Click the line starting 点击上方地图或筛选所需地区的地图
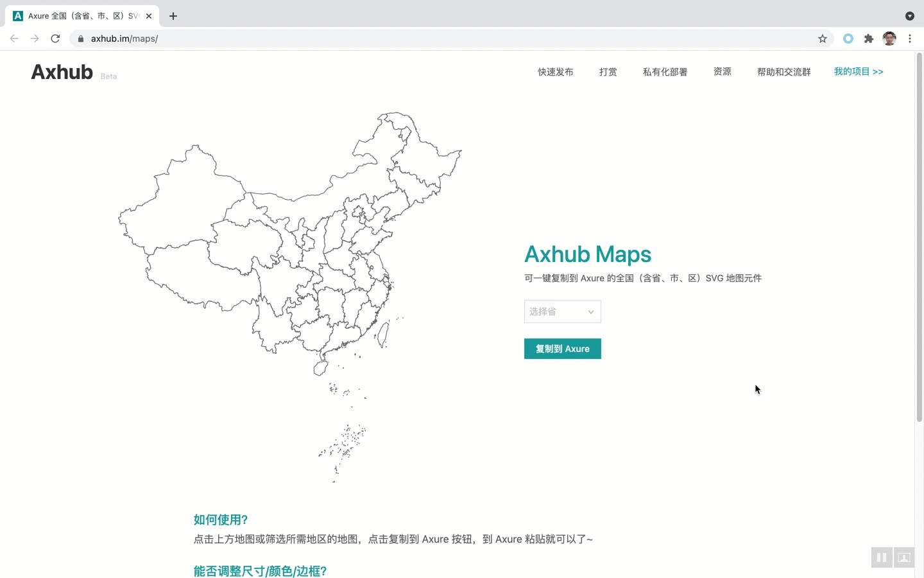 (393, 539)
